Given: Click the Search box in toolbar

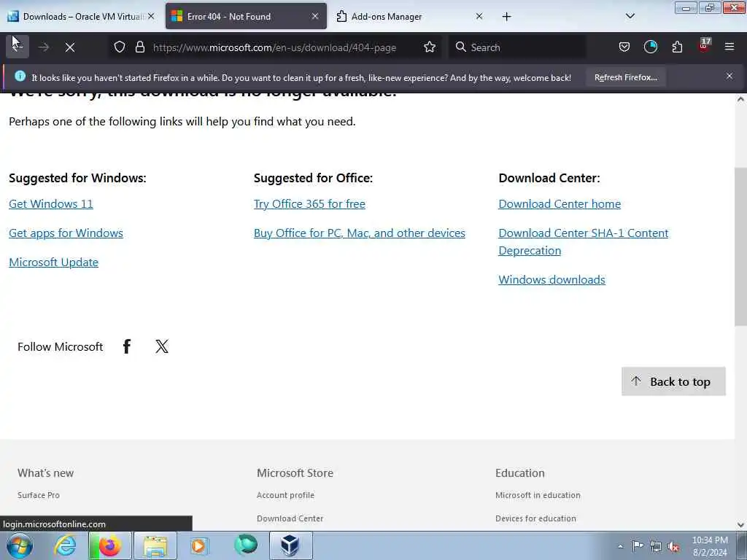Looking at the screenshot, I should pyautogui.click(x=517, y=47).
